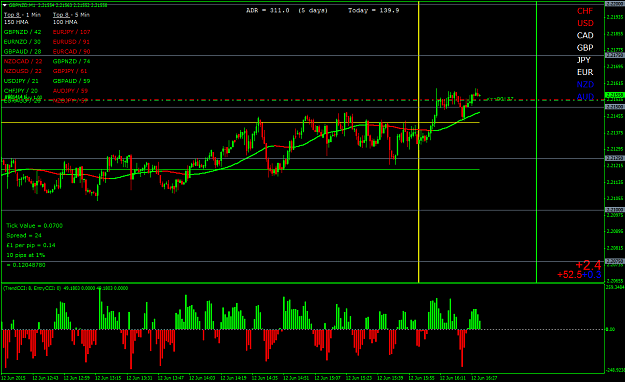Click the green horizontal support line
The width and height of the screenshot is (625, 382).
click(240, 169)
